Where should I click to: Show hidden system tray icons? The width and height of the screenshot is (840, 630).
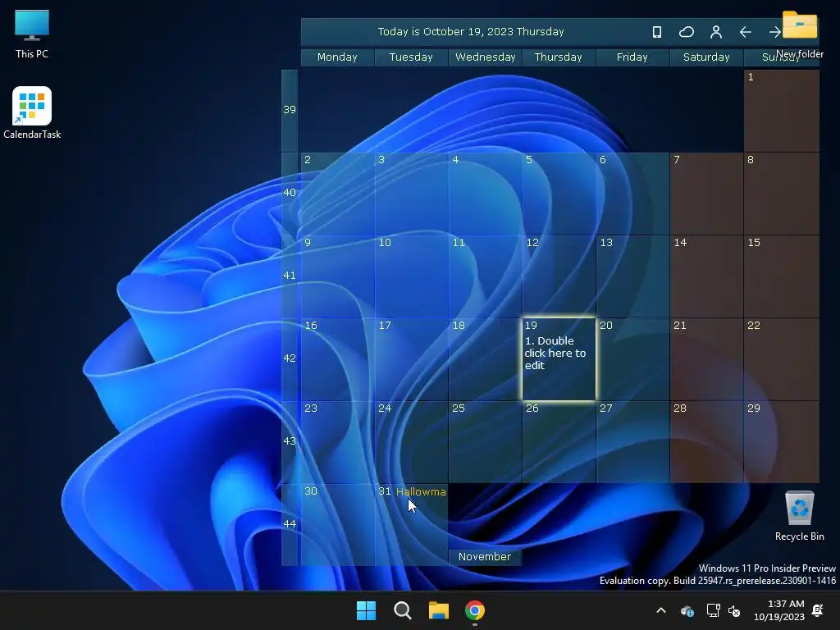[x=661, y=610]
